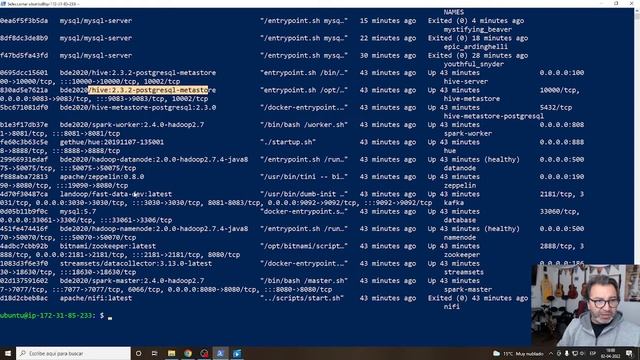This screenshot has width=640, height=360.
Task: Click image name mysql:5.7
Action: 78,211
